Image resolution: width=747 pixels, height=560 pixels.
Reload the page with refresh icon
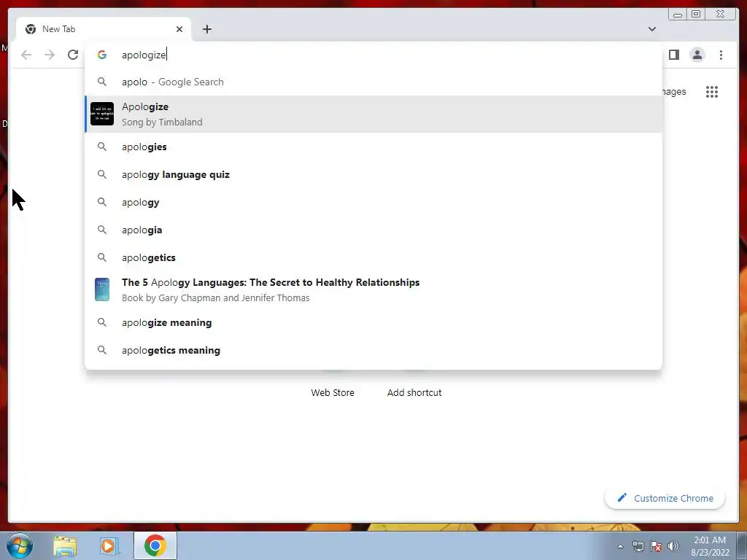coord(72,55)
